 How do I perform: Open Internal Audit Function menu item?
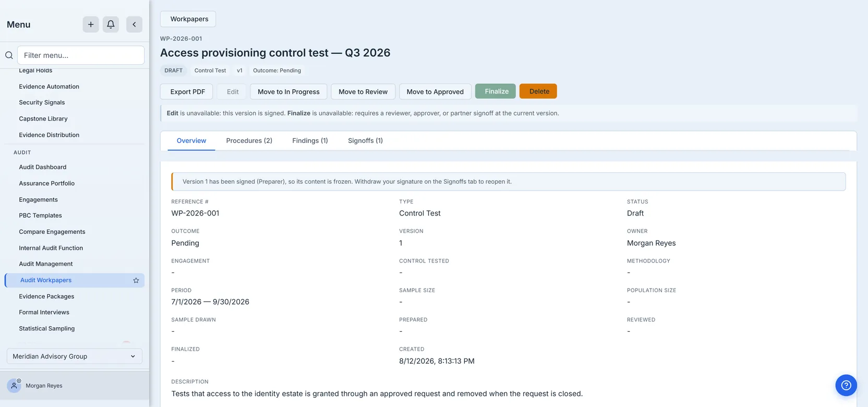[74, 248]
